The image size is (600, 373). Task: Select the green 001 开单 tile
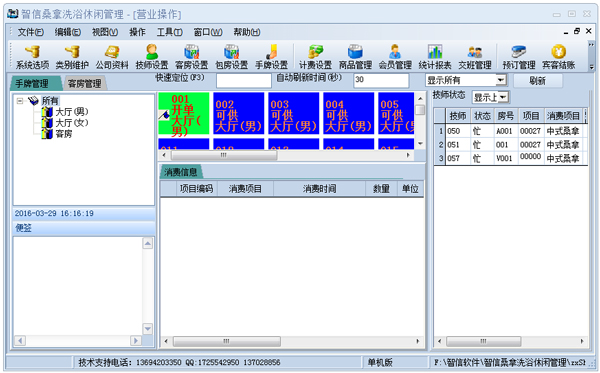click(x=184, y=113)
